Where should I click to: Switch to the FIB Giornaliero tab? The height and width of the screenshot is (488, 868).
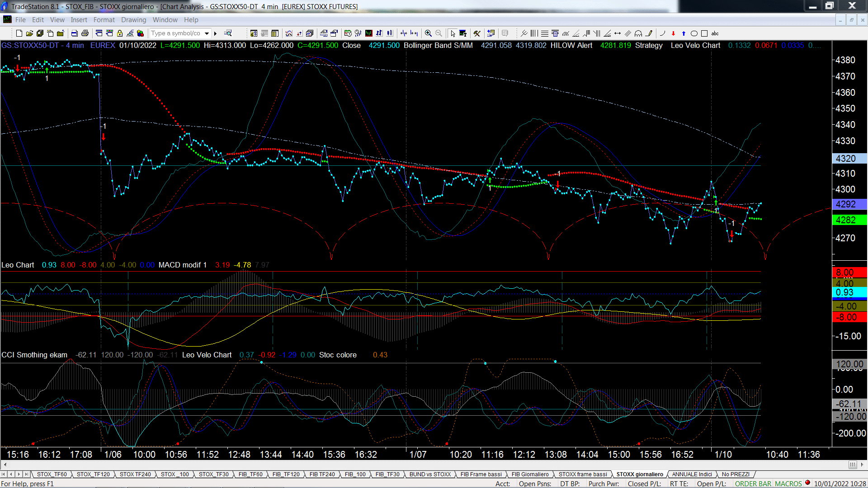[x=530, y=474]
